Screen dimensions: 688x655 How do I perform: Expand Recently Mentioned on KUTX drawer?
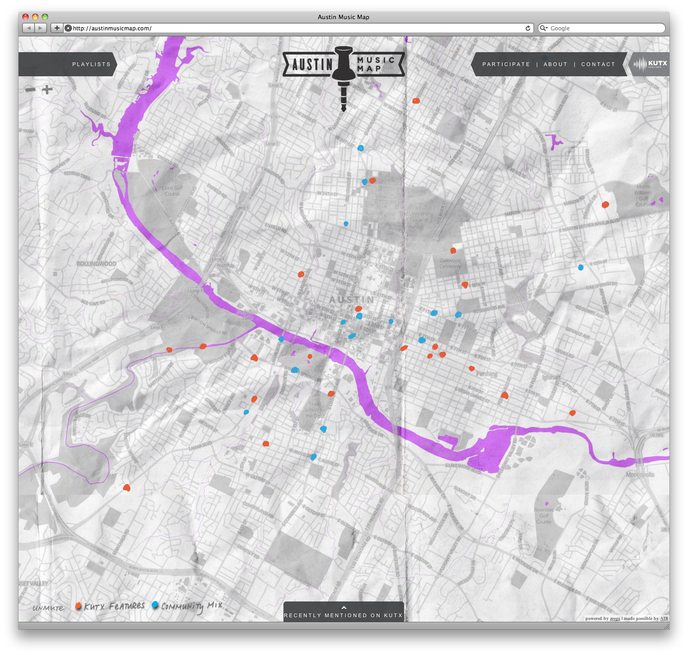343,612
